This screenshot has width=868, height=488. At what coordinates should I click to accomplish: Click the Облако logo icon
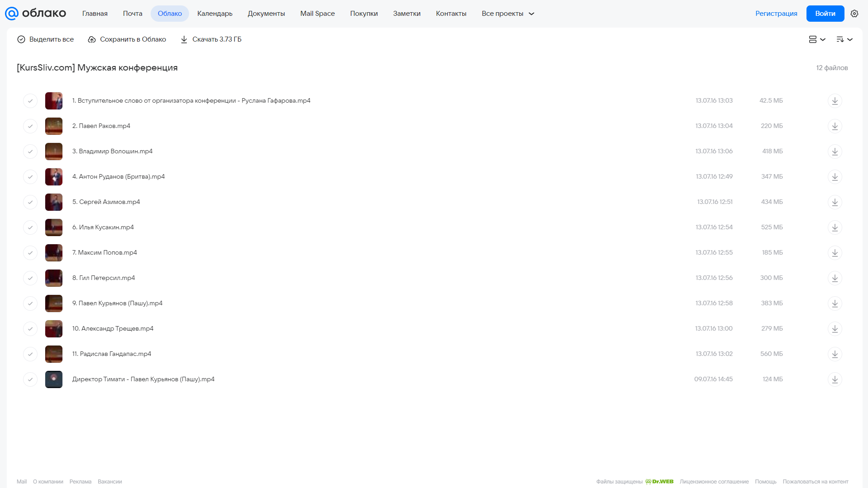tap(12, 14)
